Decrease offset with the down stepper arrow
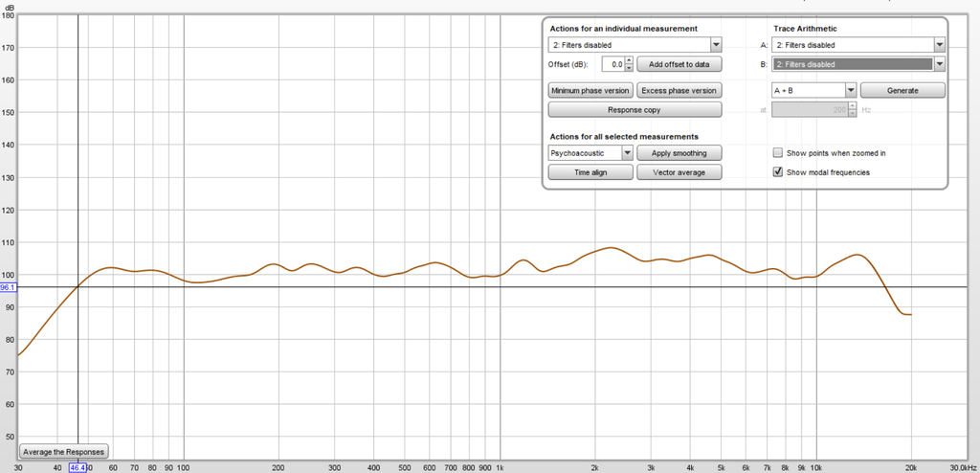Viewport: 980px width, 473px height. [629, 68]
